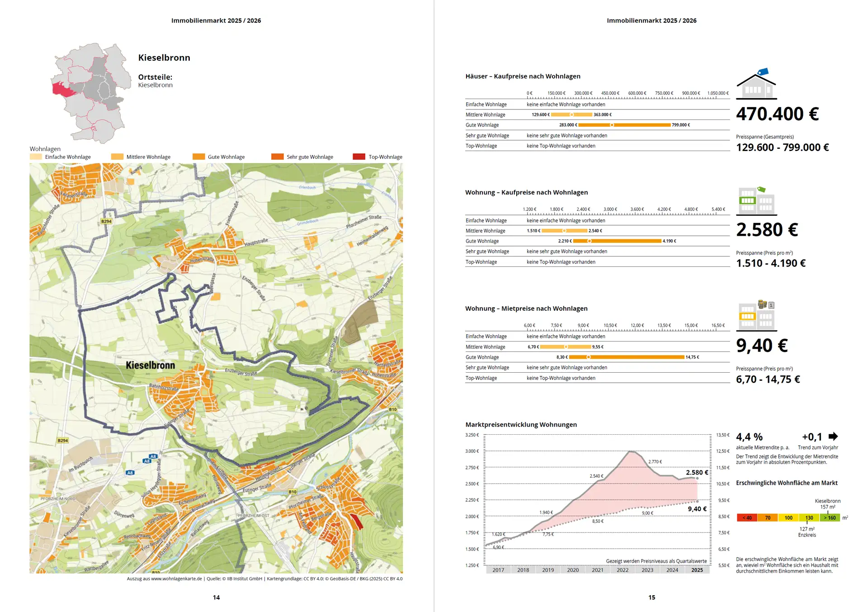Click the www.wohnlagenkarte.de source credit
This screenshot has height=612, width=868.
click(x=176, y=579)
